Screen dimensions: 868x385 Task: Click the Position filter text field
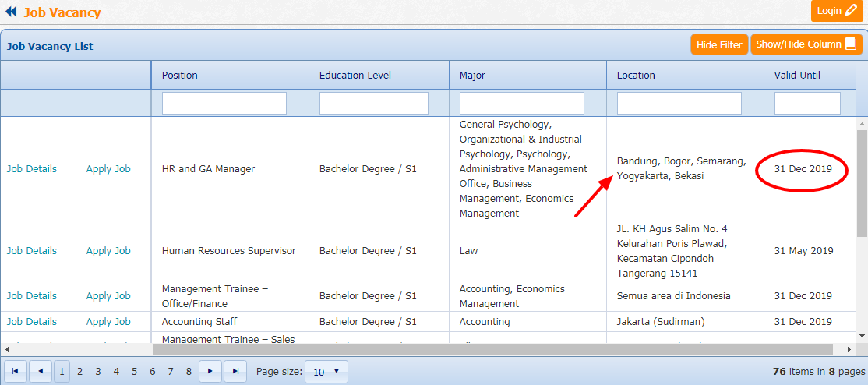224,104
